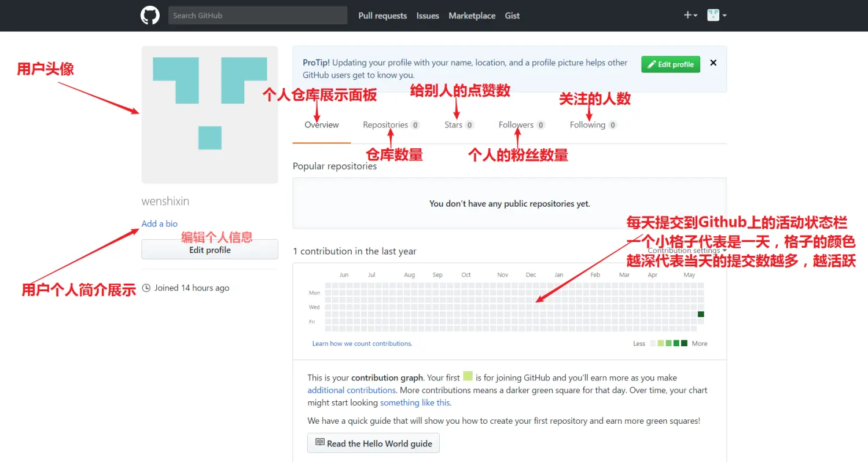Open the user avatar account menu

tap(717, 16)
